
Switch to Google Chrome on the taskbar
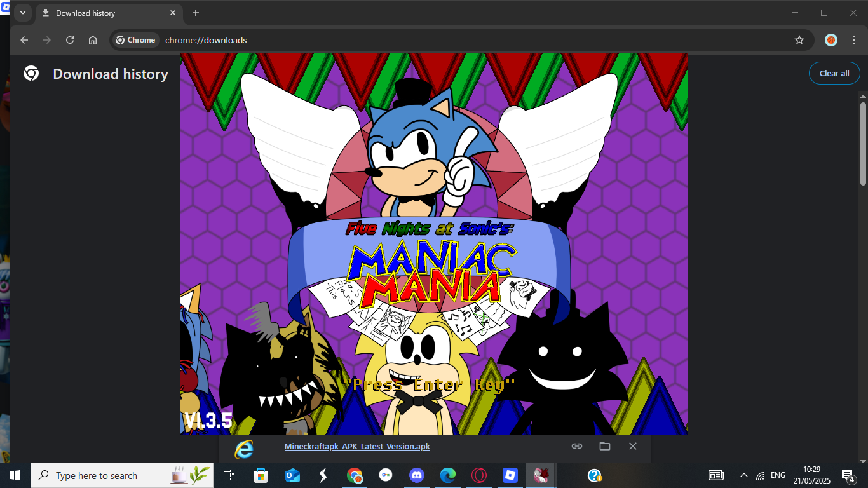(x=355, y=475)
